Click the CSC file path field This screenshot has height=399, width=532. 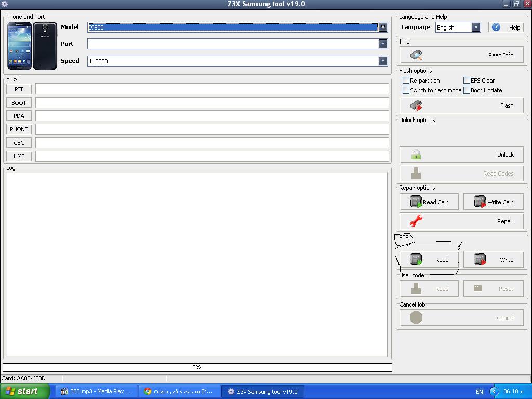click(212, 142)
